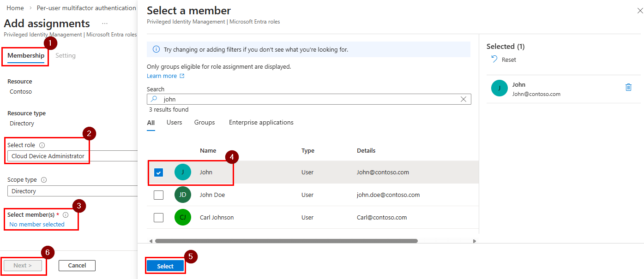Switch to the Setting tab
The image size is (644, 279).
[65, 55]
